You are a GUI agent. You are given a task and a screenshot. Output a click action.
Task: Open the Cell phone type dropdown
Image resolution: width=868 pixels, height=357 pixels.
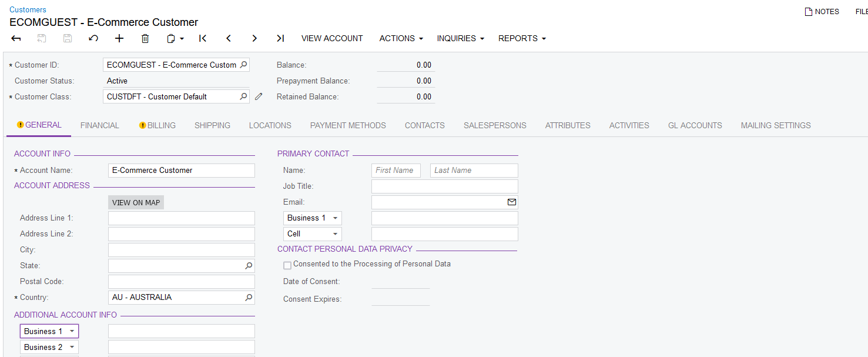click(313, 234)
